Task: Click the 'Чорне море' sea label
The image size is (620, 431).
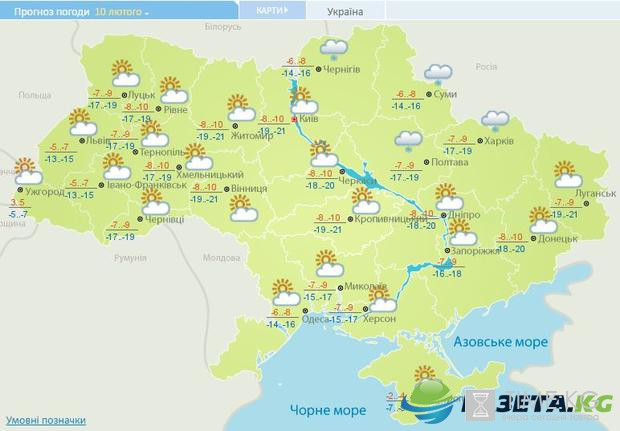Action: (x=328, y=410)
